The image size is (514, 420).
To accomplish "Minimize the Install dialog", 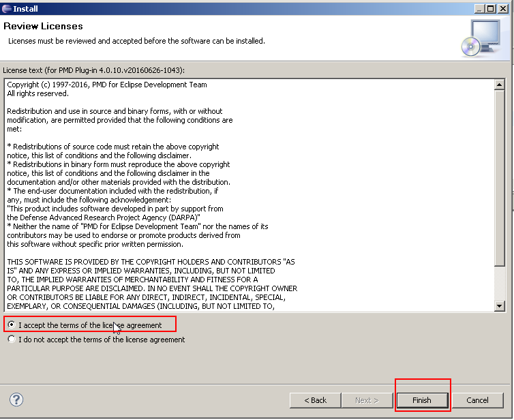I will click(480, 9).
